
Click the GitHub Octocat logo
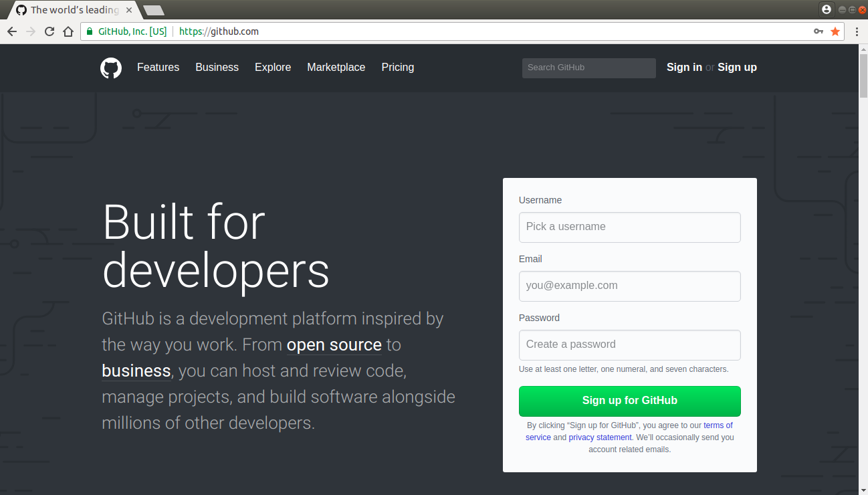[111, 68]
